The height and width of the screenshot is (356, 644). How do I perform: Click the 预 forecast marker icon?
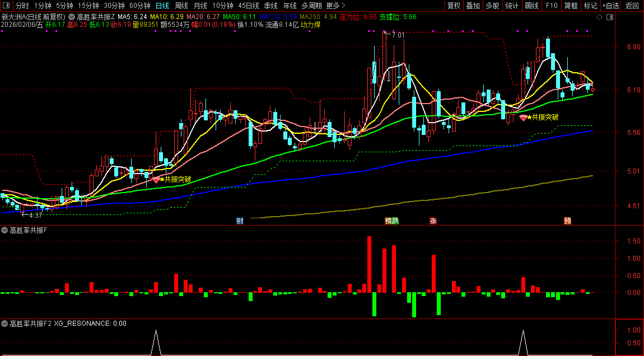pyautogui.click(x=568, y=221)
